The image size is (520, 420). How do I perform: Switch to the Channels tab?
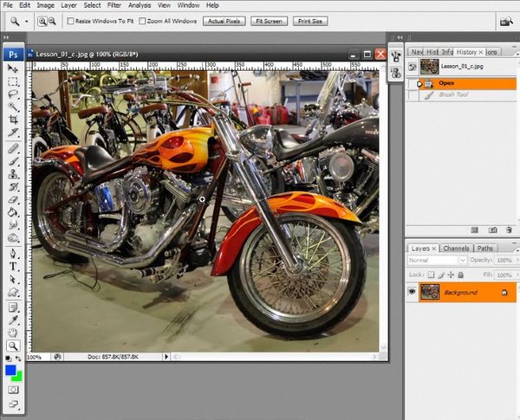pos(456,249)
